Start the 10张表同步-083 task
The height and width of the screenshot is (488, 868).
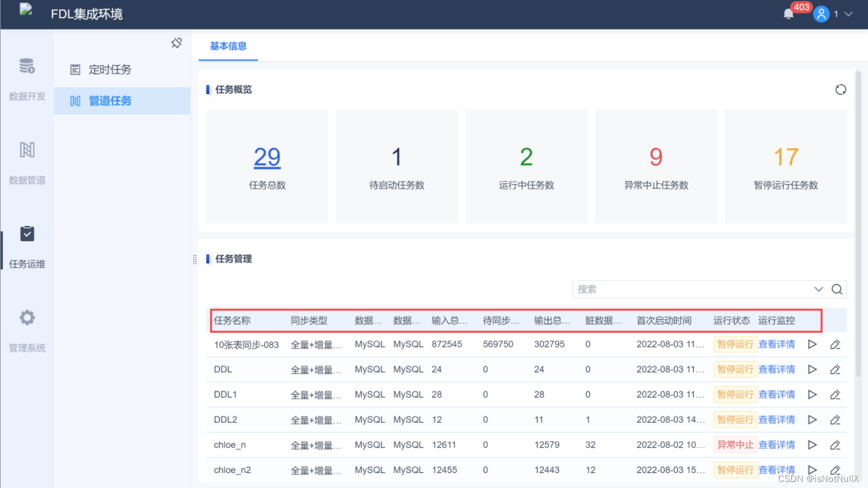pos(813,344)
